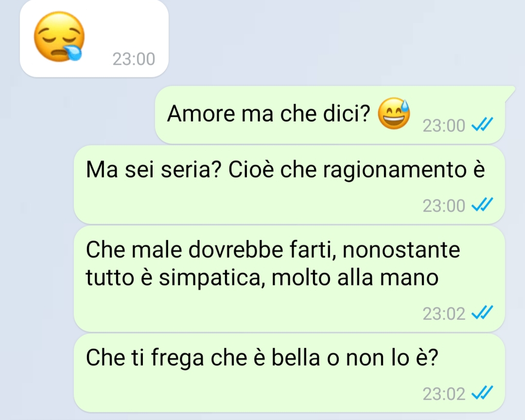Click the word 'bella' in the last message
The image size is (525, 420).
click(x=296, y=357)
